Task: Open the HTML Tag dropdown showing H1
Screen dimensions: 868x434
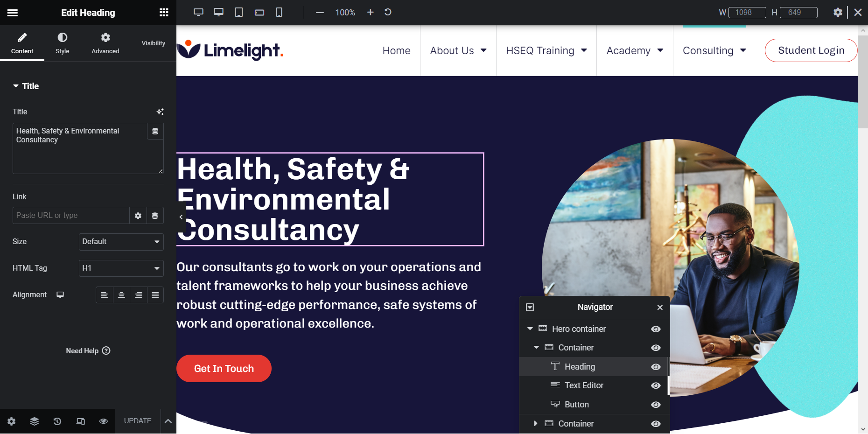Action: [121, 268]
